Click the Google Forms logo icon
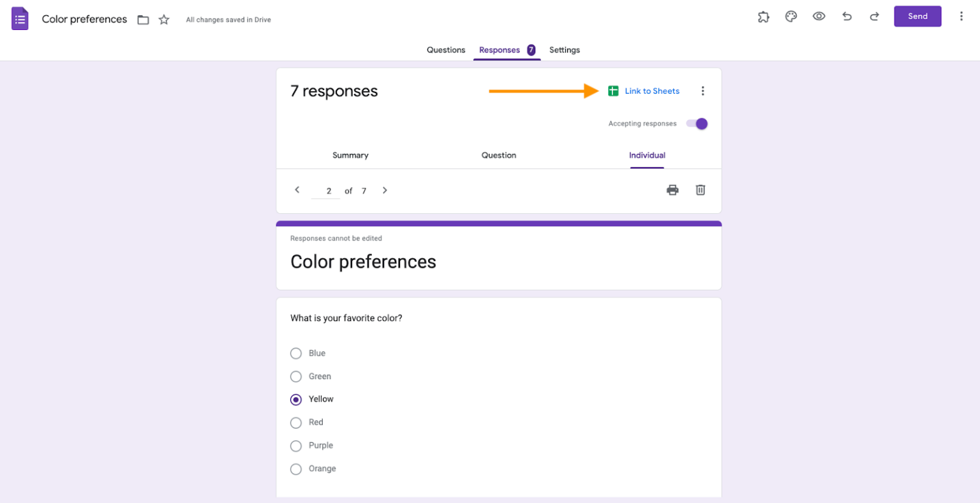The image size is (980, 503). (x=20, y=18)
